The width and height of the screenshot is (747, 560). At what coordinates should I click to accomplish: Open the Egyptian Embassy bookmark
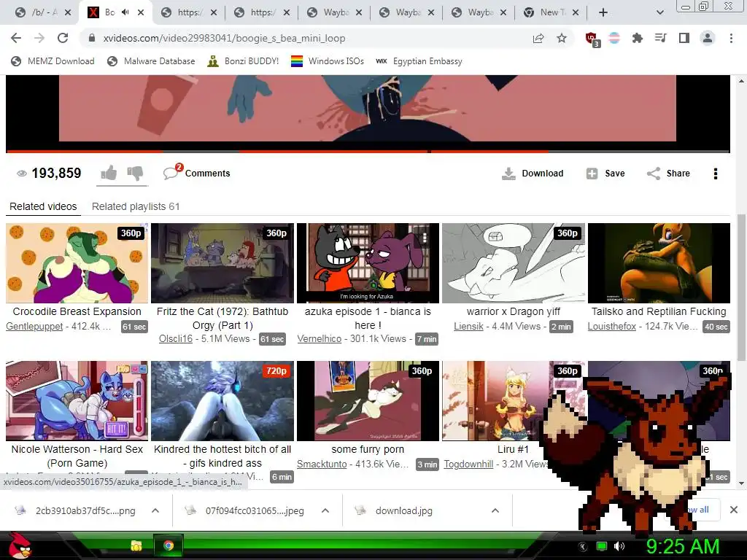point(419,61)
